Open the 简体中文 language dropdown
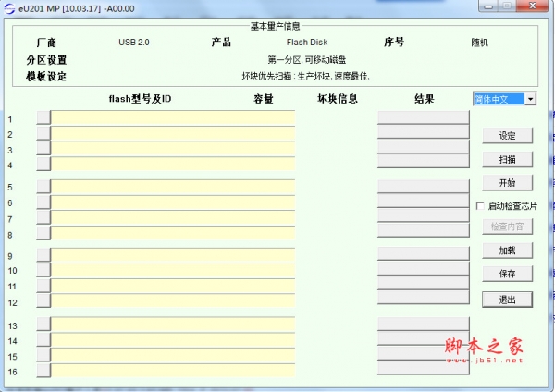The width and height of the screenshot is (555, 392). [530, 99]
